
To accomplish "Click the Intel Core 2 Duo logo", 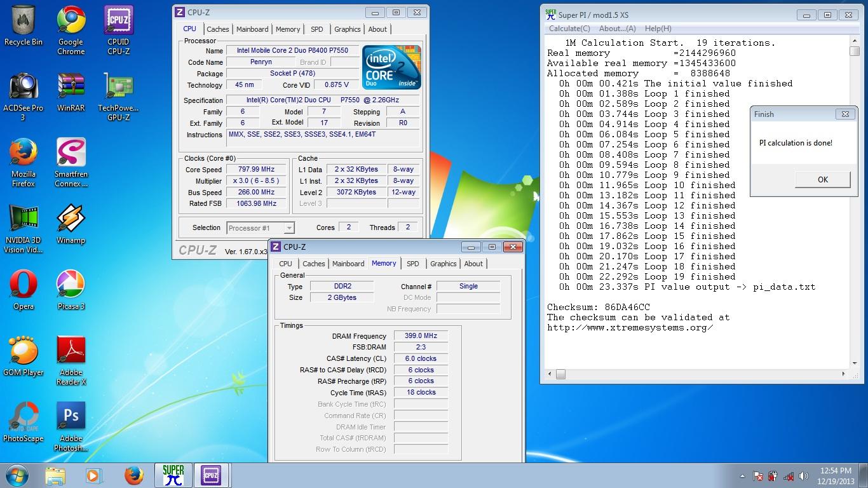I will [x=391, y=67].
